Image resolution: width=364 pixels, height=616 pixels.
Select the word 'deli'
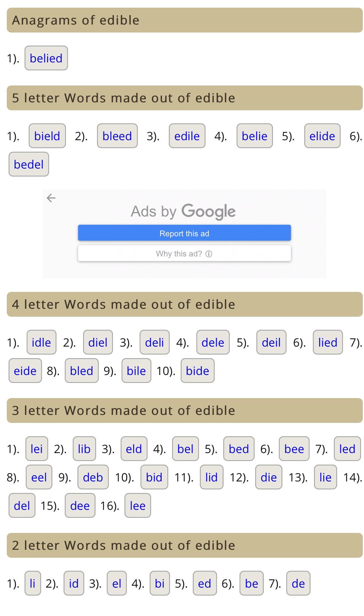pyautogui.click(x=154, y=342)
